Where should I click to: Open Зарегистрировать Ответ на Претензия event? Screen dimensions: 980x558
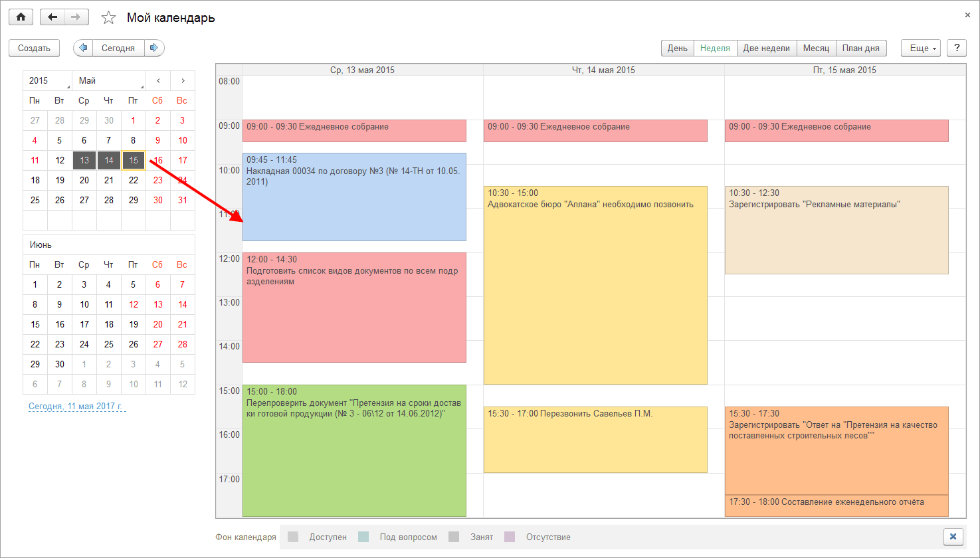[836, 450]
